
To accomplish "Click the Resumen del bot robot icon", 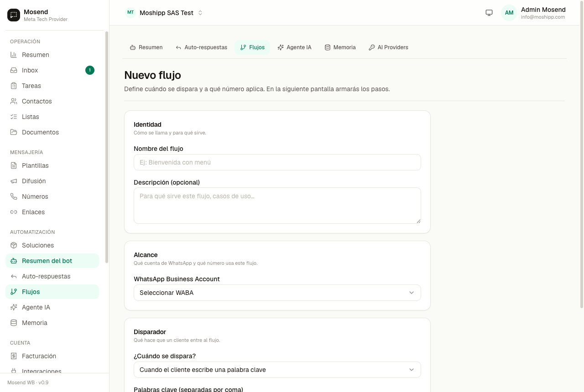I will point(14,261).
